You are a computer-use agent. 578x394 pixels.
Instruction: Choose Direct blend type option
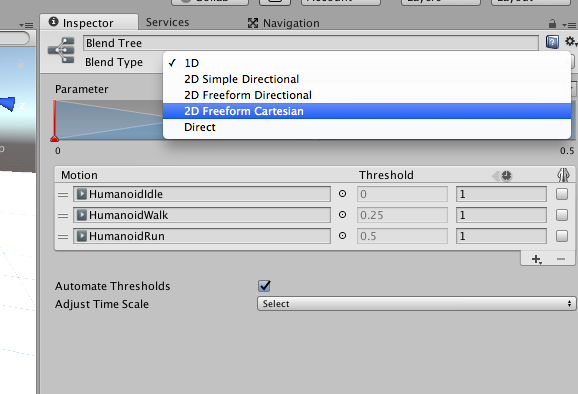pyautogui.click(x=367, y=127)
